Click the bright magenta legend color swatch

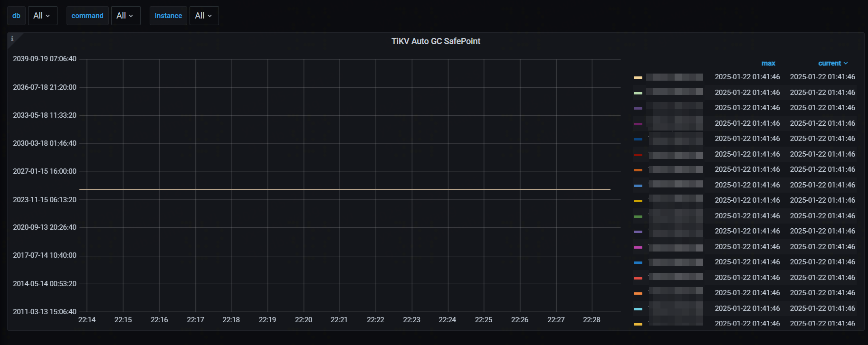point(638,247)
